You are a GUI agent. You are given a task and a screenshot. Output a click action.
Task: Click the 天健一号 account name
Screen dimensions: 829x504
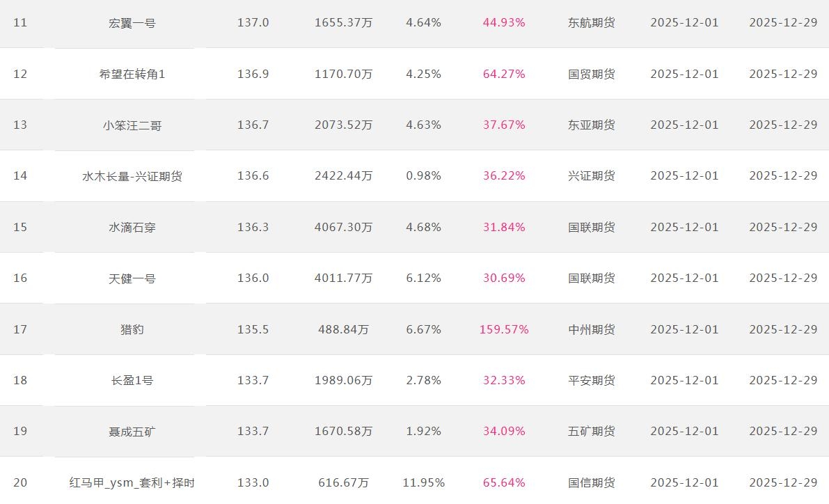click(x=132, y=278)
